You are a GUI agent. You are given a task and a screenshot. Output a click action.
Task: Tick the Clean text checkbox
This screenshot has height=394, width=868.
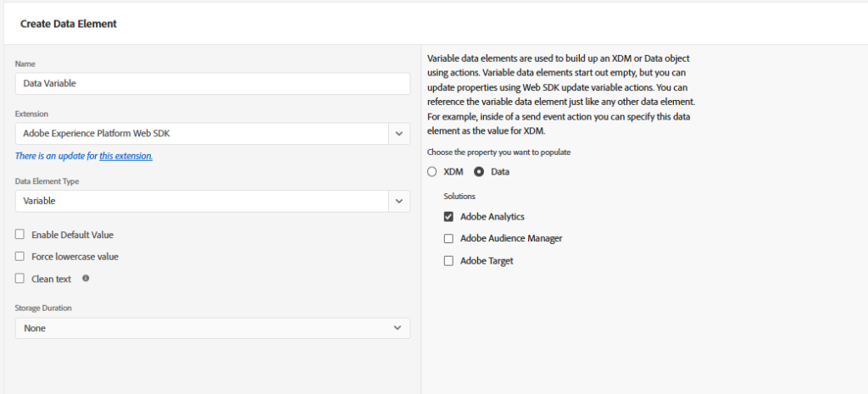click(20, 279)
